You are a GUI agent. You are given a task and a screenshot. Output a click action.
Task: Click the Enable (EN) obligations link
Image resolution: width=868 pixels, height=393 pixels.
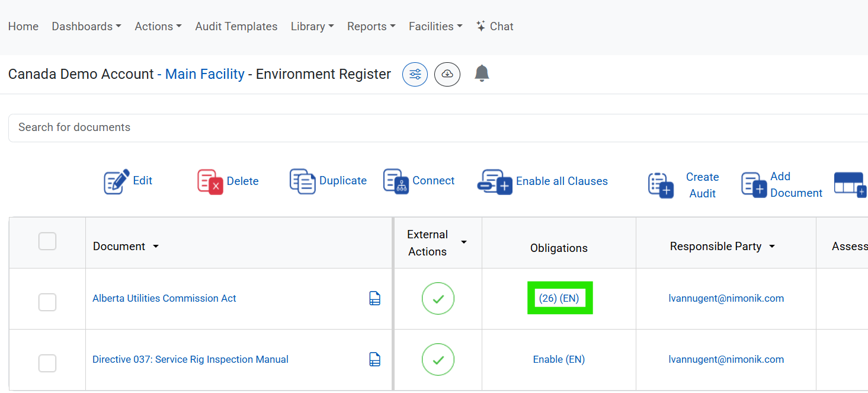click(559, 359)
